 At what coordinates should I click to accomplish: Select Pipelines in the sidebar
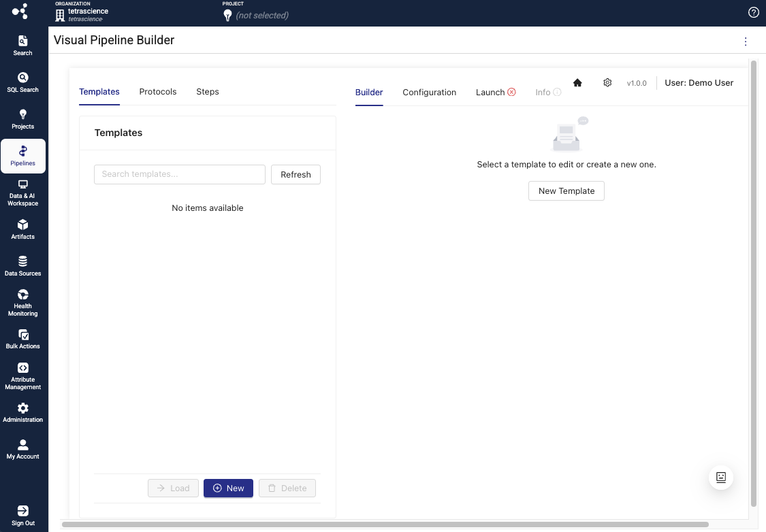(23, 156)
